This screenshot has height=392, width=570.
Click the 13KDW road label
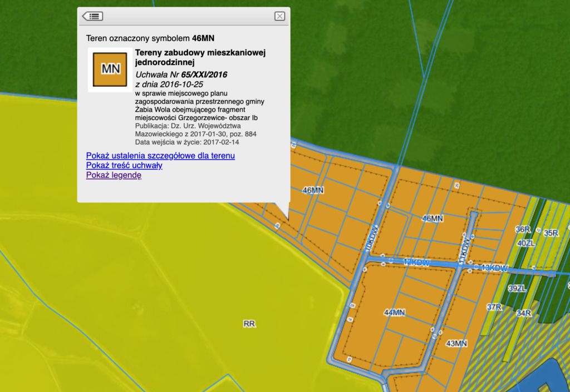(494, 268)
